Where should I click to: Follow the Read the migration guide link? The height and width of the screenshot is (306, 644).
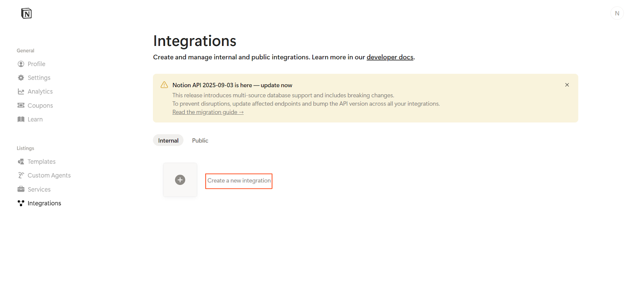point(208,112)
